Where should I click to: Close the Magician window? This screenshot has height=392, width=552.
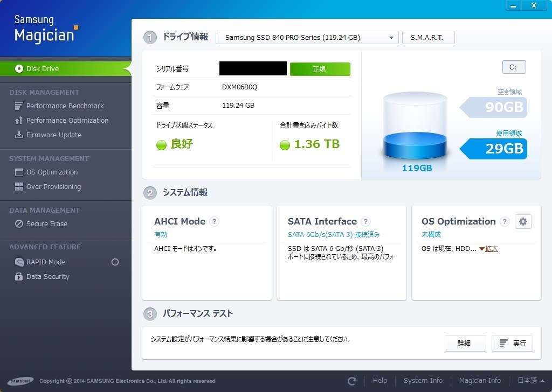coord(534,5)
